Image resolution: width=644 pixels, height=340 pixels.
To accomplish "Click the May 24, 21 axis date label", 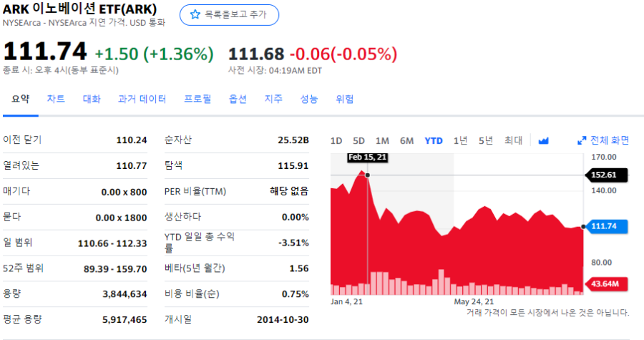I will click(474, 302).
